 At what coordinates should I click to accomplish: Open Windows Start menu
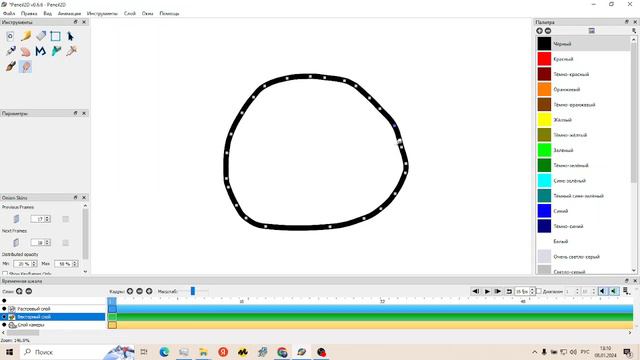pyautogui.click(x=9, y=352)
